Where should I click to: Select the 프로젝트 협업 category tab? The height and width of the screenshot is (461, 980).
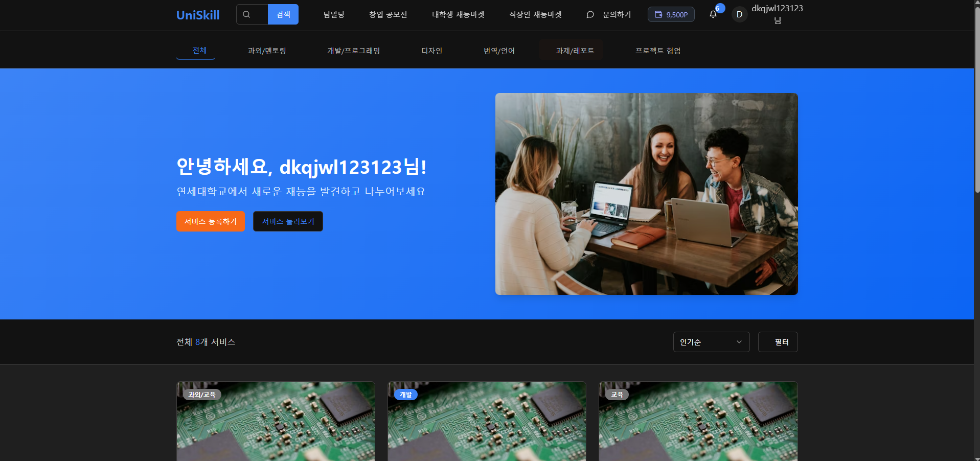tap(658, 51)
